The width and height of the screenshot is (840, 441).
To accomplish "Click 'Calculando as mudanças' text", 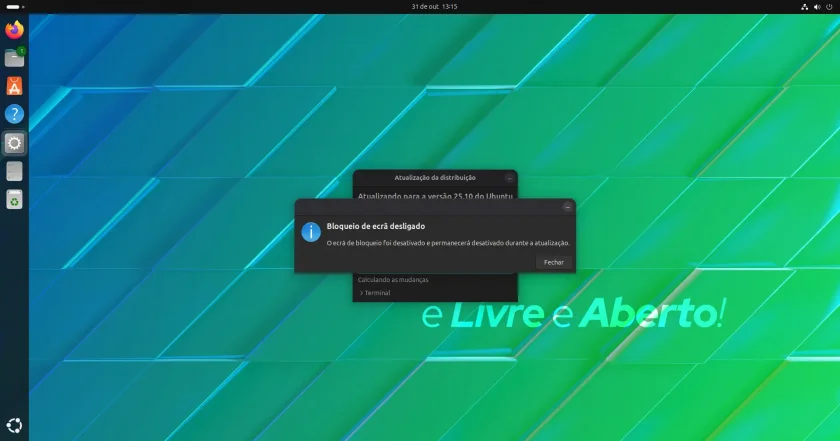I will click(393, 280).
